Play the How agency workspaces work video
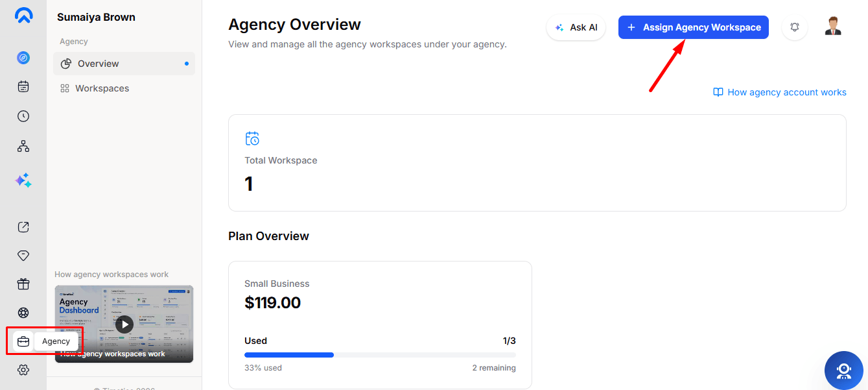Viewport: 868px width, 390px height. (x=124, y=324)
